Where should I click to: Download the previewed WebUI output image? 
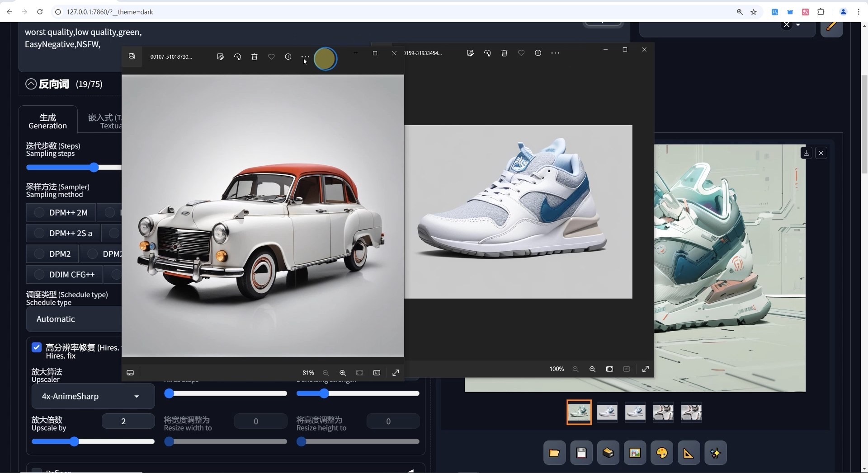coord(806,153)
